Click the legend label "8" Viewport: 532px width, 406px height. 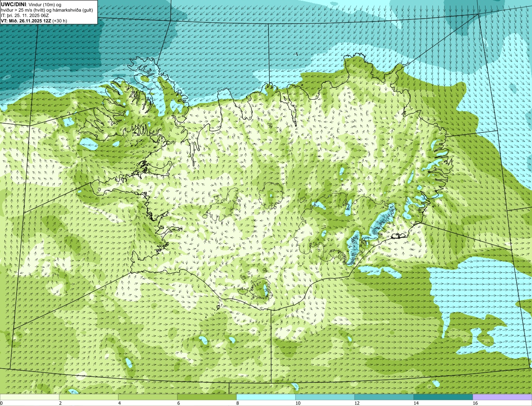238,403
